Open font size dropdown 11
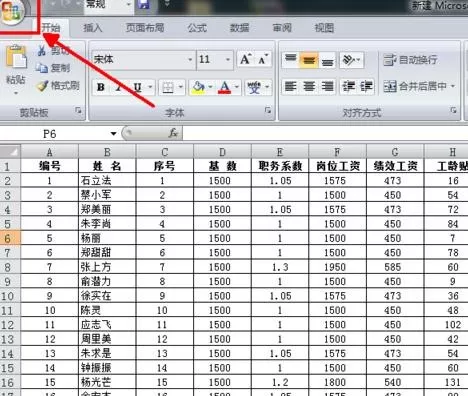The width and height of the screenshot is (468, 396). [x=228, y=60]
